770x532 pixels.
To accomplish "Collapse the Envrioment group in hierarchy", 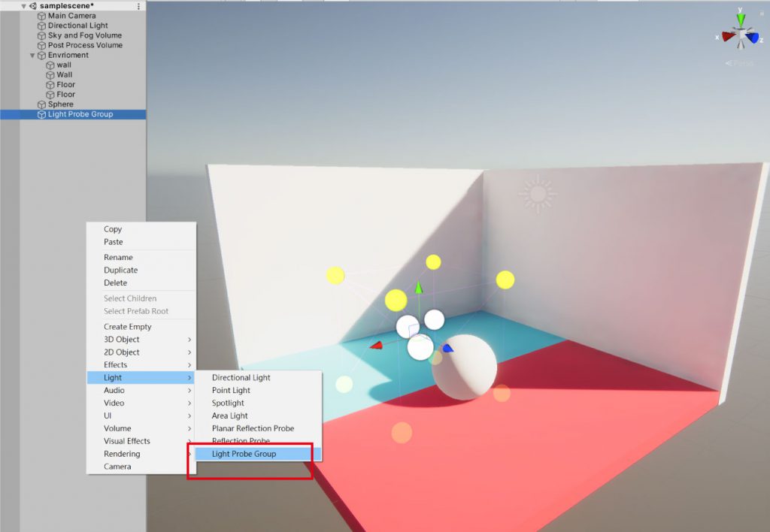I will (x=32, y=56).
